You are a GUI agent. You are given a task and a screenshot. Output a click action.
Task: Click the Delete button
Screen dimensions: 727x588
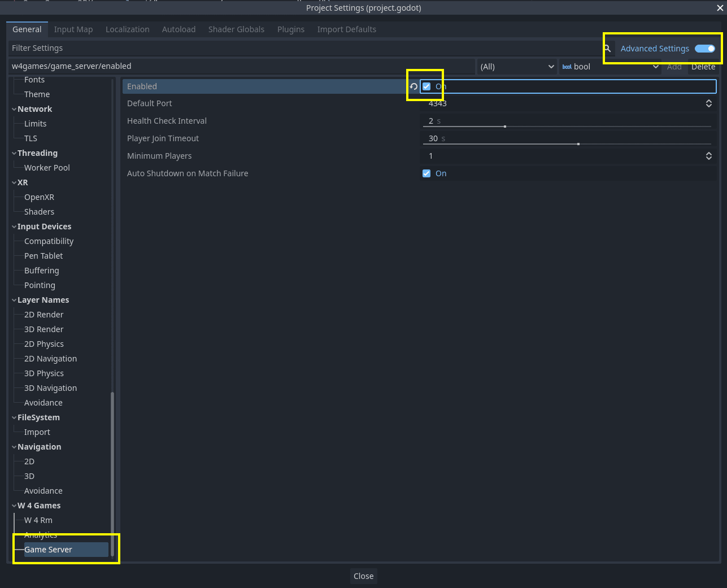click(703, 66)
